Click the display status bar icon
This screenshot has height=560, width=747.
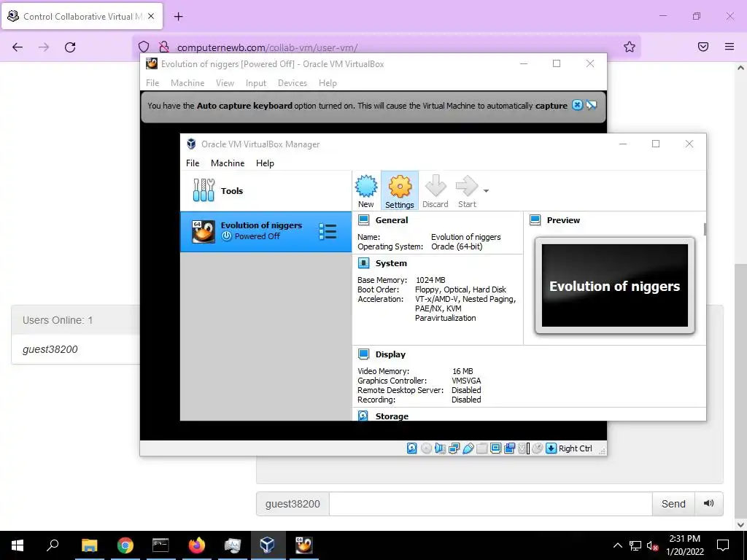[495, 448]
